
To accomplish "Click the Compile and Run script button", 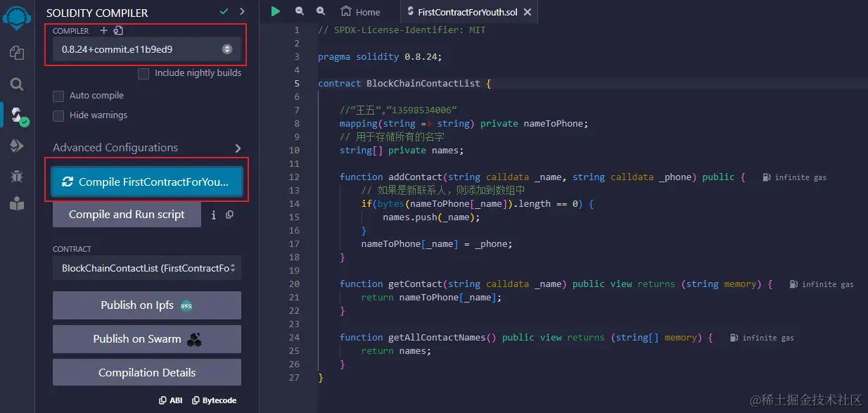I will point(127,215).
